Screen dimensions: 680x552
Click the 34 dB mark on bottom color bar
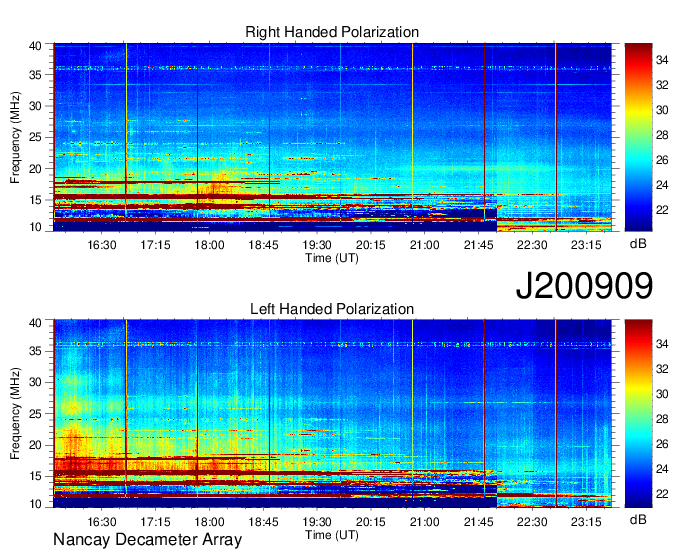662,344
